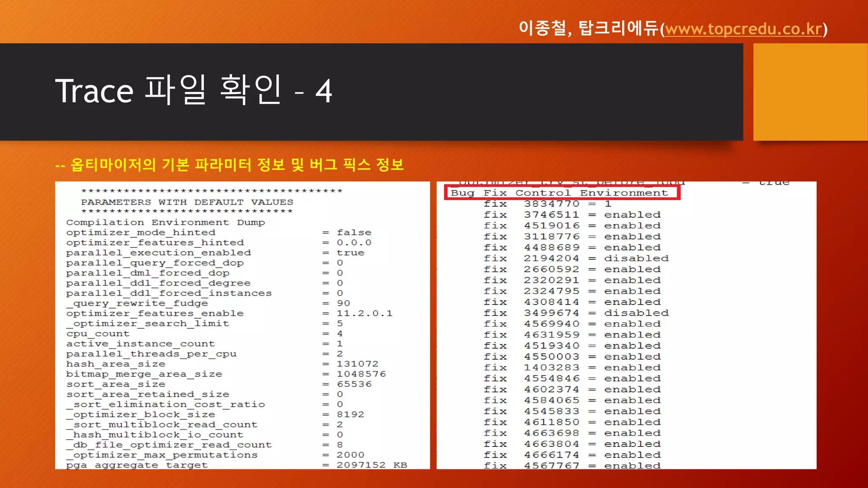
Task: Click 'disabled' for fix 2194204
Action: [x=637, y=259]
